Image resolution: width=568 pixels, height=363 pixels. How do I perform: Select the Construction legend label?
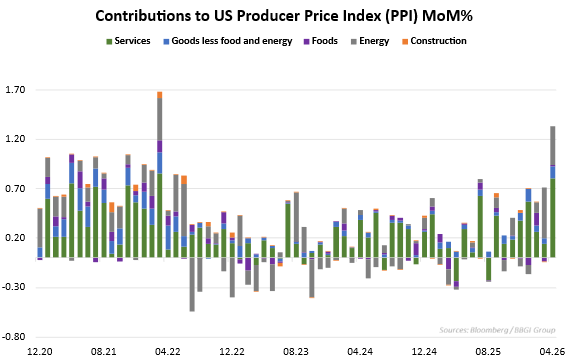pyautogui.click(x=438, y=41)
